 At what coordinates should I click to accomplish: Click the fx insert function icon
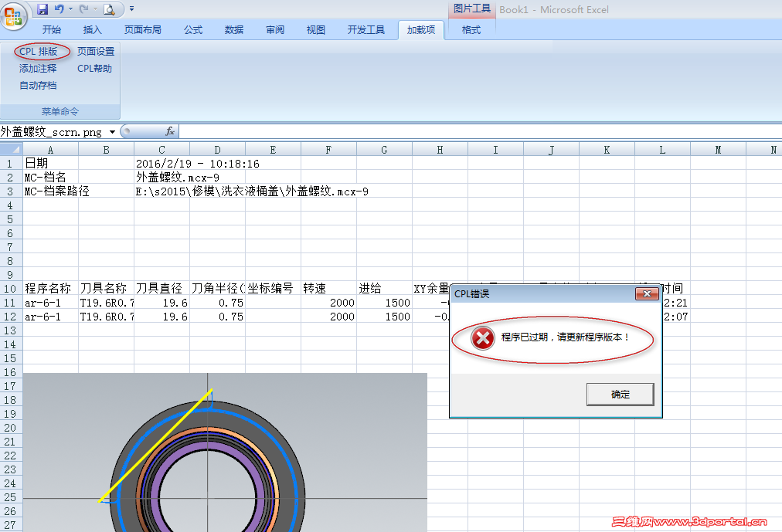[169, 131]
